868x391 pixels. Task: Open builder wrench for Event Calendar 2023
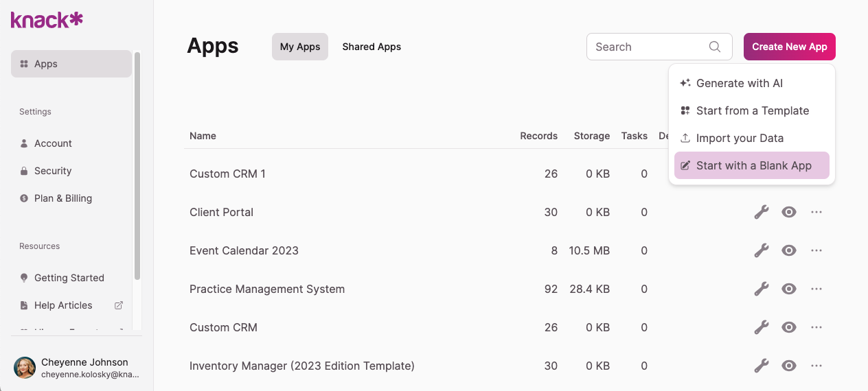[x=761, y=250]
